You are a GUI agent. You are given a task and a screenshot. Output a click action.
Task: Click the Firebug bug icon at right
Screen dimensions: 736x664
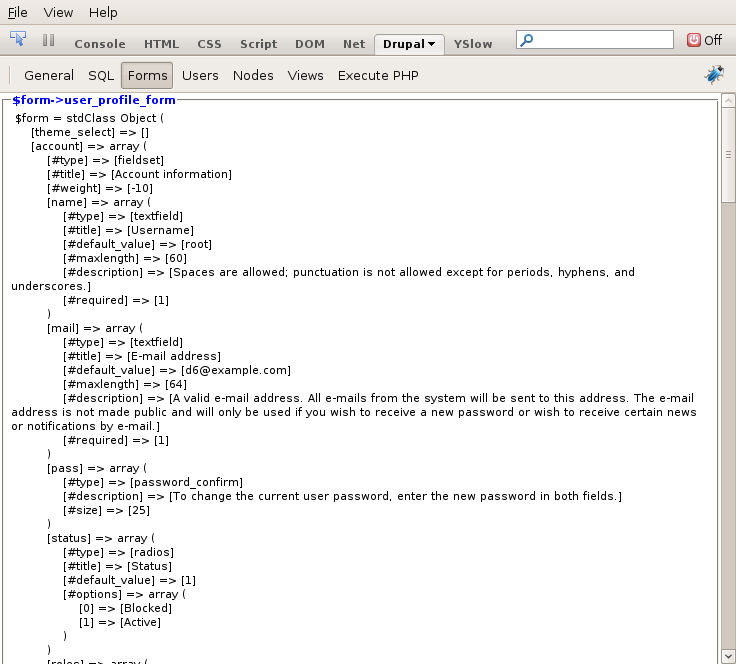(714, 75)
